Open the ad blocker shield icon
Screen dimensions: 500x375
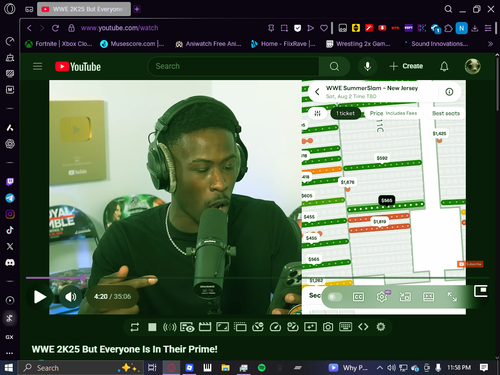click(x=297, y=28)
